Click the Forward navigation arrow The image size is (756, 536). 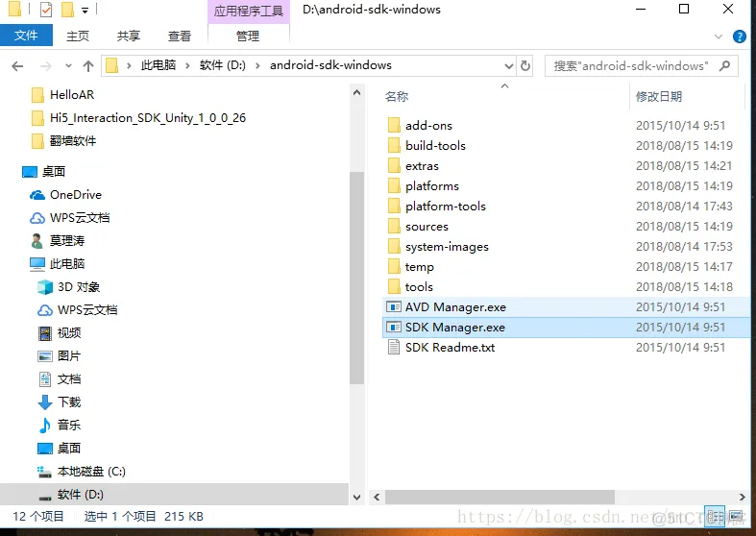point(46,66)
